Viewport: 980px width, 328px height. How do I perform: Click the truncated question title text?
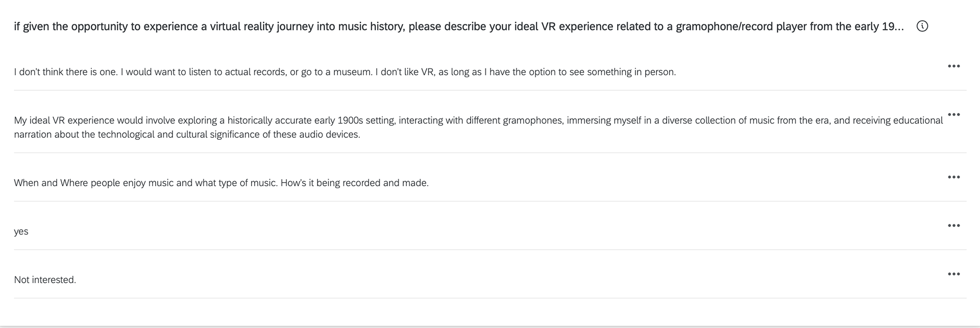point(459,27)
